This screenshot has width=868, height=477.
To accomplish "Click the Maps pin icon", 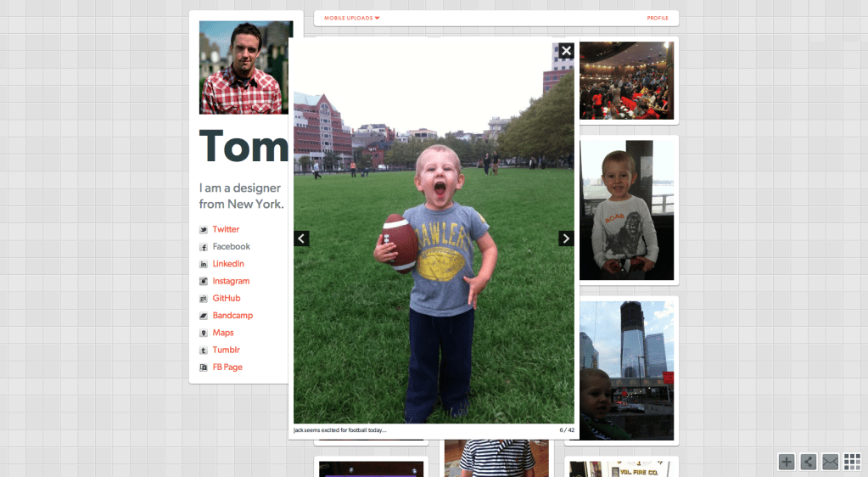I will pos(204,334).
